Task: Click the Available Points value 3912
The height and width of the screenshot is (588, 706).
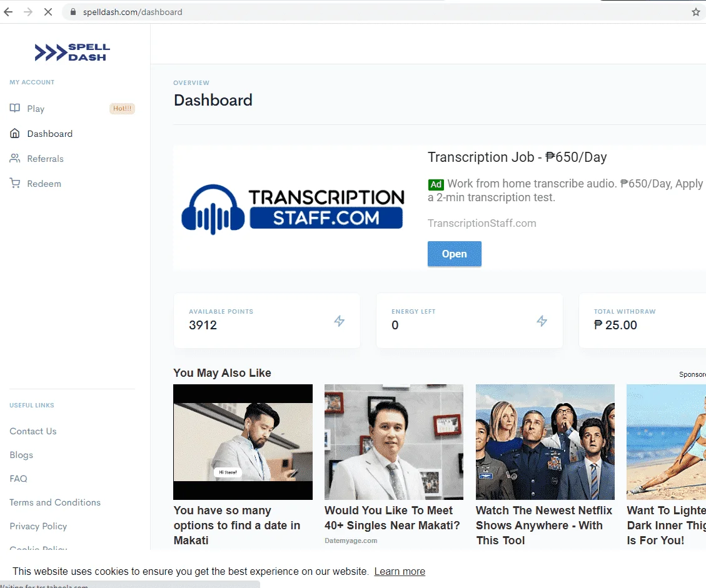Action: click(203, 325)
